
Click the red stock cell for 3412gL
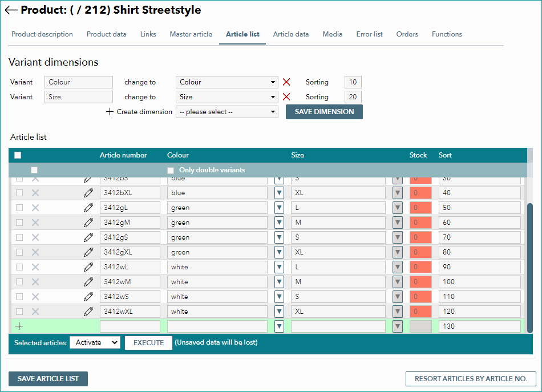(420, 208)
